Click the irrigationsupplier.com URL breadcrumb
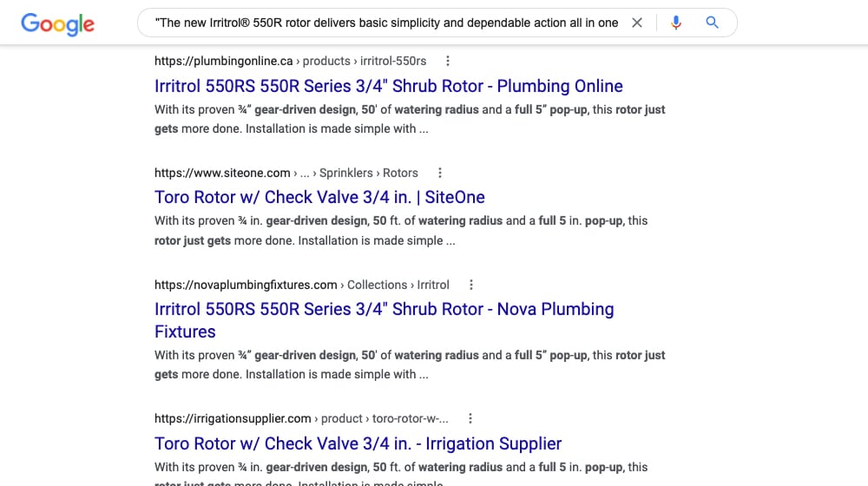Screen dimensions: 868x486 pos(301,418)
